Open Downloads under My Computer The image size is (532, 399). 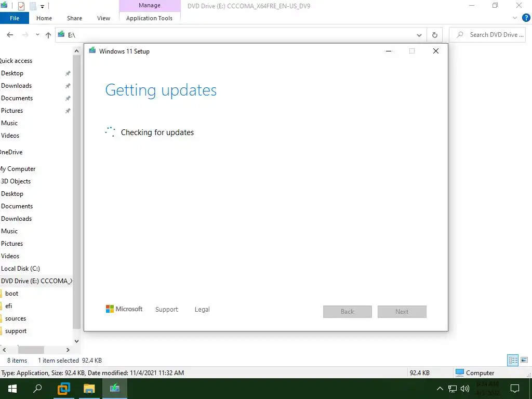click(x=16, y=219)
